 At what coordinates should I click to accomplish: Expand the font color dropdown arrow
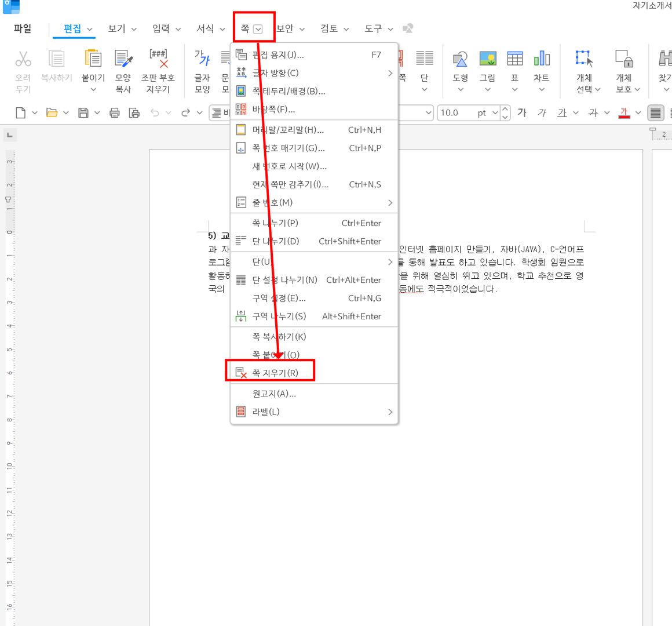pos(638,113)
